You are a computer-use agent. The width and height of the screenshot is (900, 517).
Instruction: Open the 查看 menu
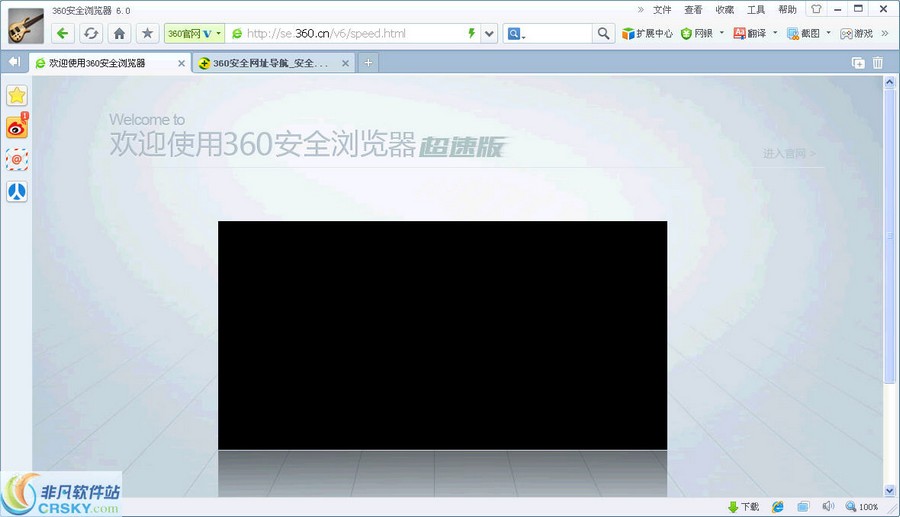tap(693, 10)
